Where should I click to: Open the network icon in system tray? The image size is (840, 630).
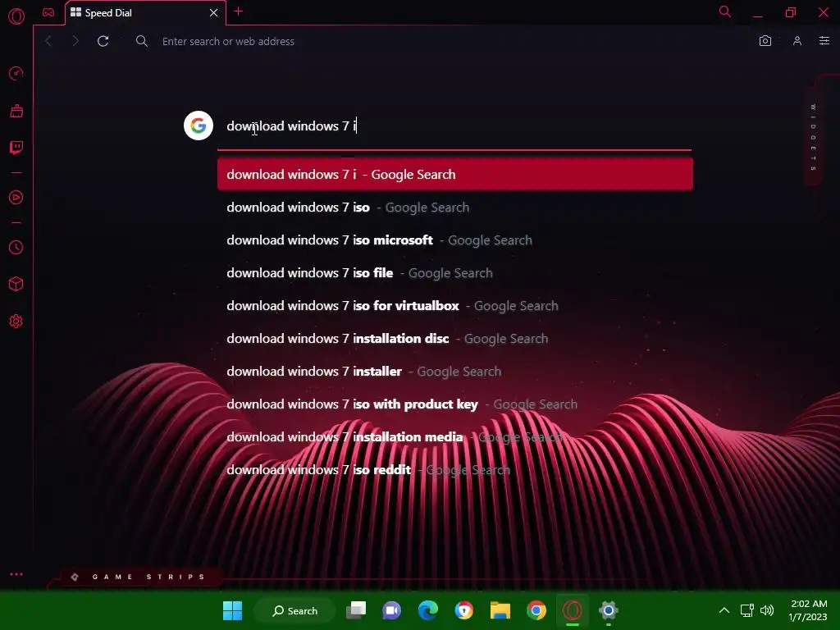[x=746, y=610]
